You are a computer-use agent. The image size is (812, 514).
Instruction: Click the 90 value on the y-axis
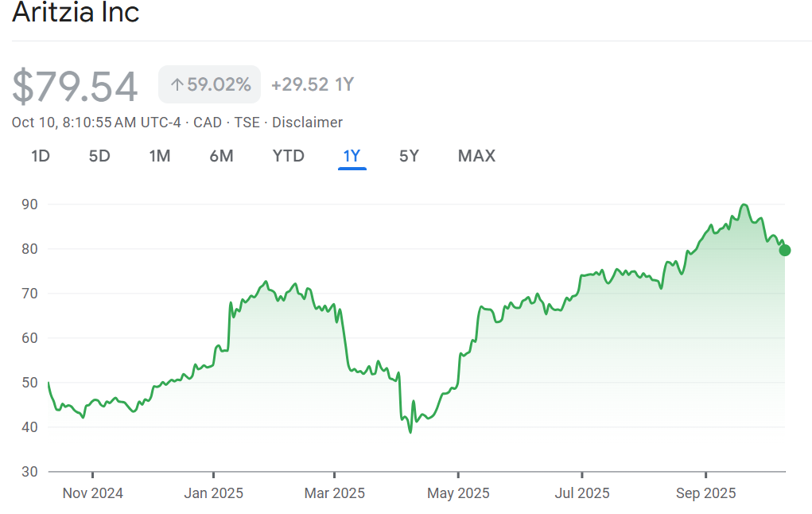[30, 204]
